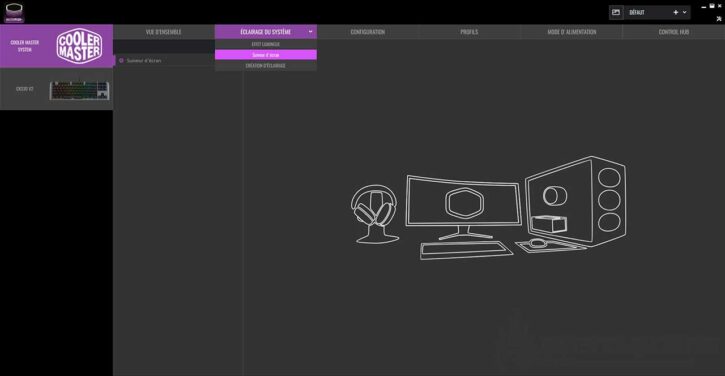The image size is (725, 376).
Task: Click the settings tools icon below the close button
Action: tap(719, 19)
